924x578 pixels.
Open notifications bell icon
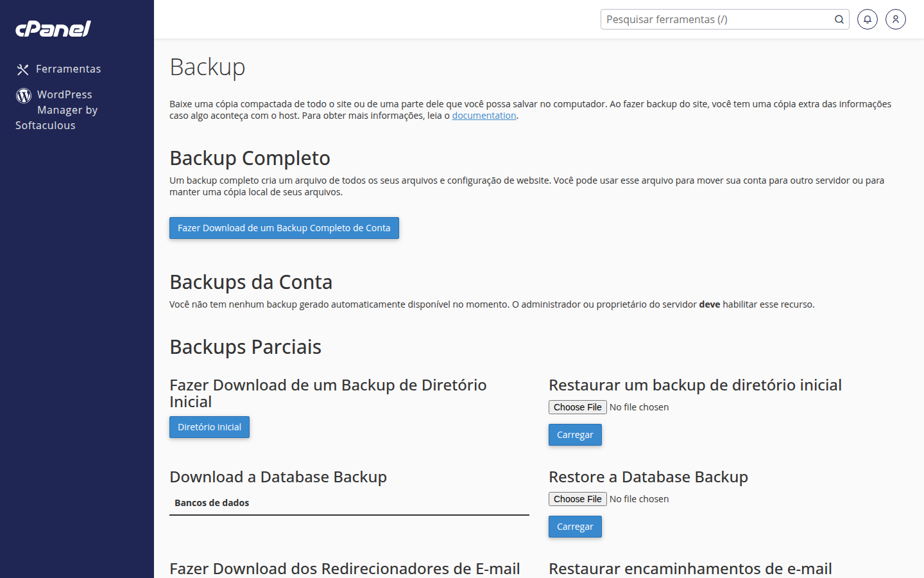click(x=868, y=19)
